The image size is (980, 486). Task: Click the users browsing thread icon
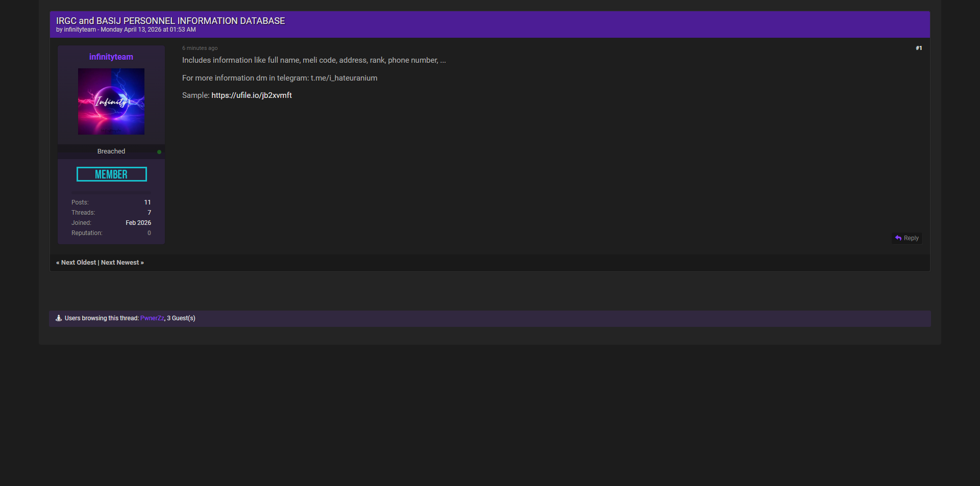tap(59, 318)
